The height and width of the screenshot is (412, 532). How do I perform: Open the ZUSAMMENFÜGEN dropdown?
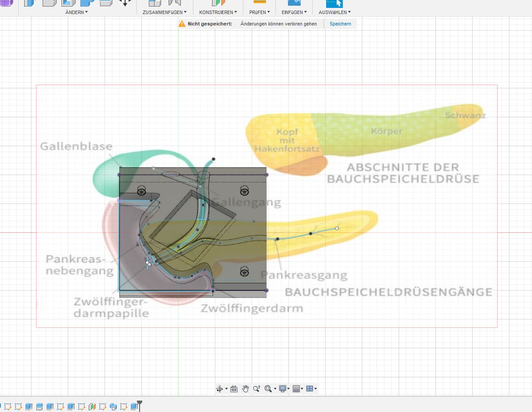(x=165, y=12)
